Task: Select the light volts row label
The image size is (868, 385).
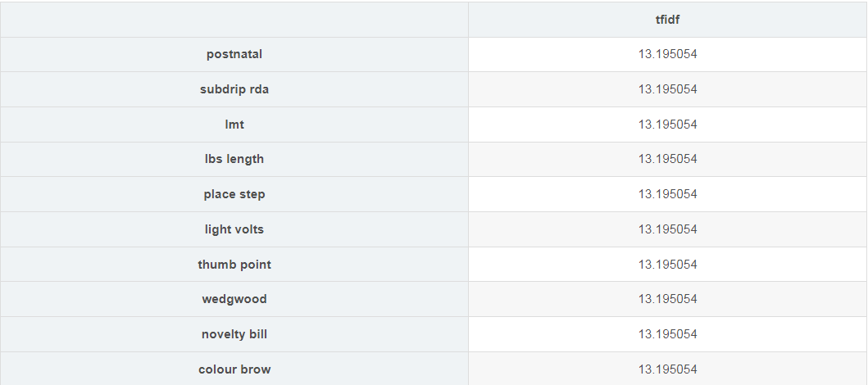Action: click(x=234, y=229)
